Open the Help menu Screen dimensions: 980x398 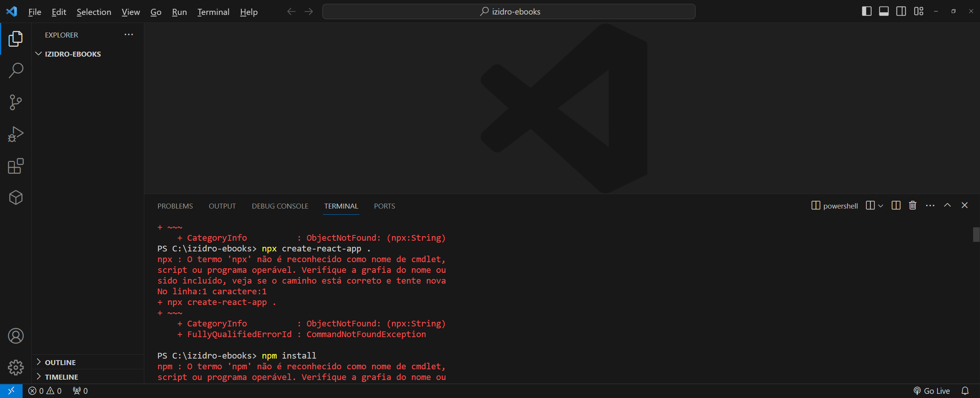tap(248, 12)
